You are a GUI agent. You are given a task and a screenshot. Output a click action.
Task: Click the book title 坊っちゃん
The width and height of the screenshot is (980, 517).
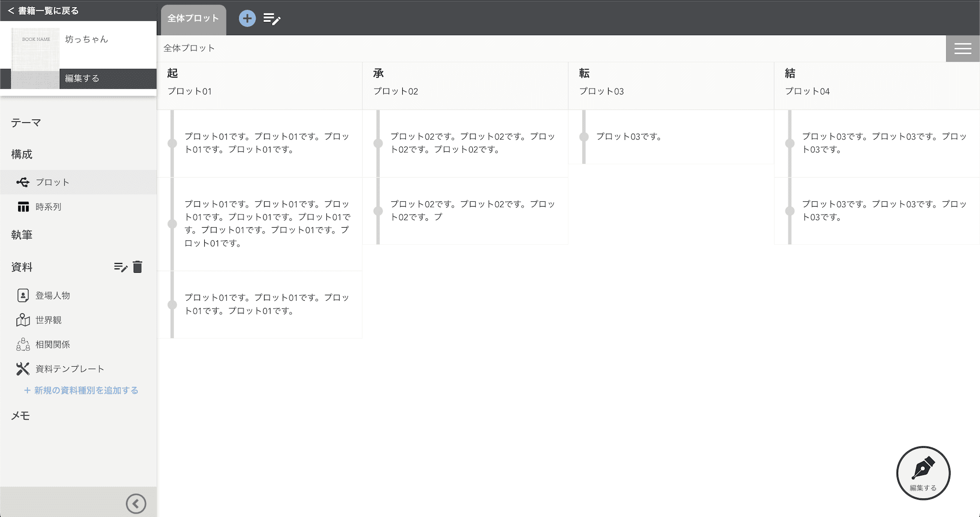point(87,39)
